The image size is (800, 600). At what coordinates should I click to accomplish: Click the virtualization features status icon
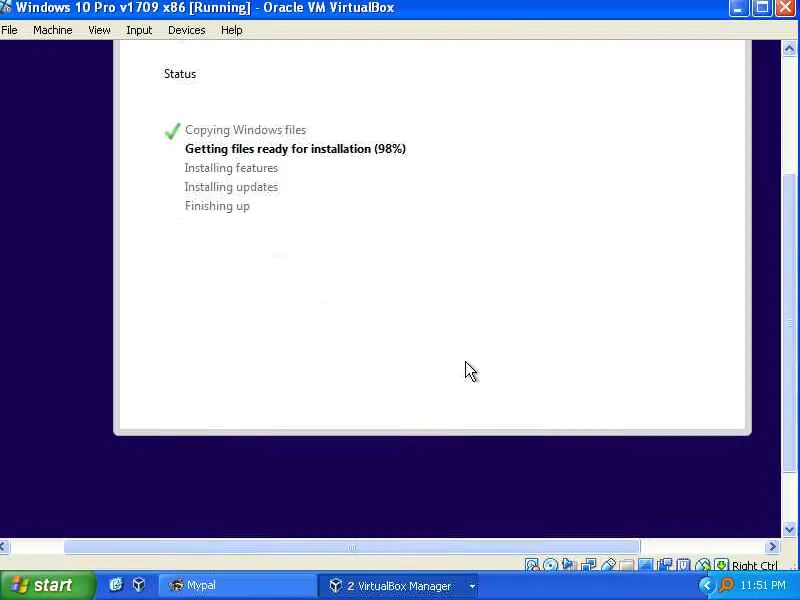point(683,565)
